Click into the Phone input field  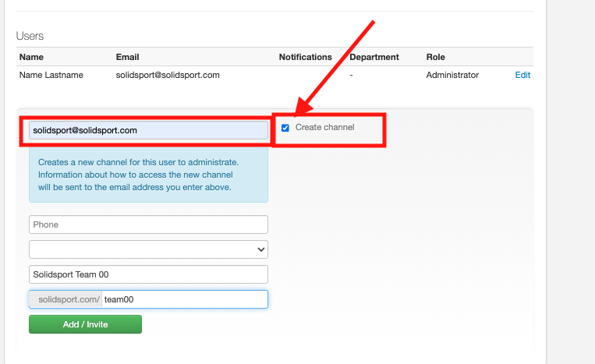click(x=148, y=224)
